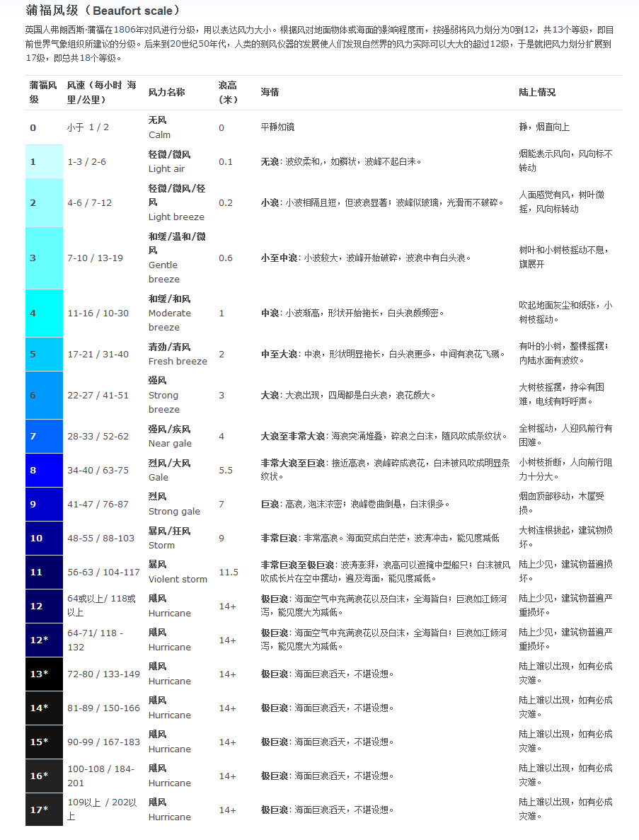Click the text 'Light air' in level 1
The image size is (639, 840).
168,169
